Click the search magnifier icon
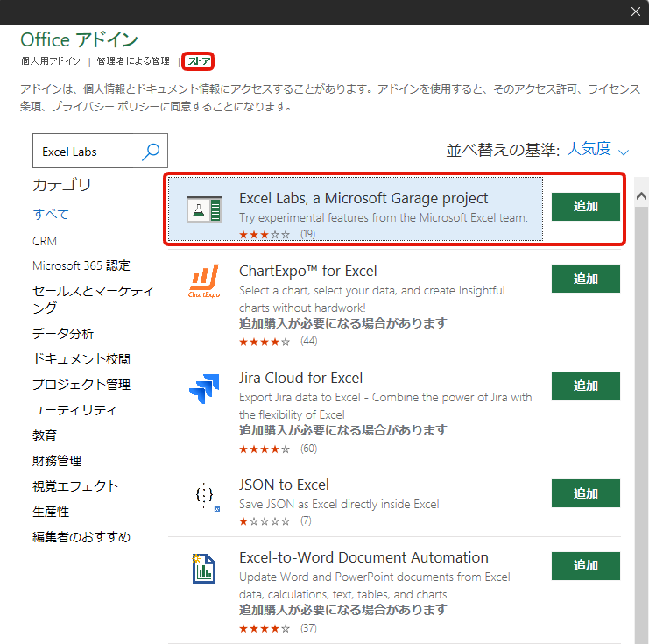 pos(151,152)
